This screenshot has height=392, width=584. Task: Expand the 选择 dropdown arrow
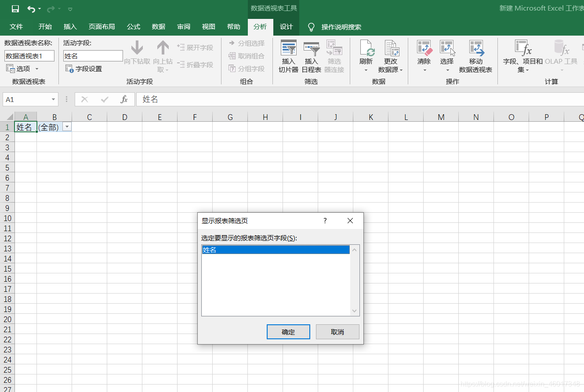[x=447, y=70]
